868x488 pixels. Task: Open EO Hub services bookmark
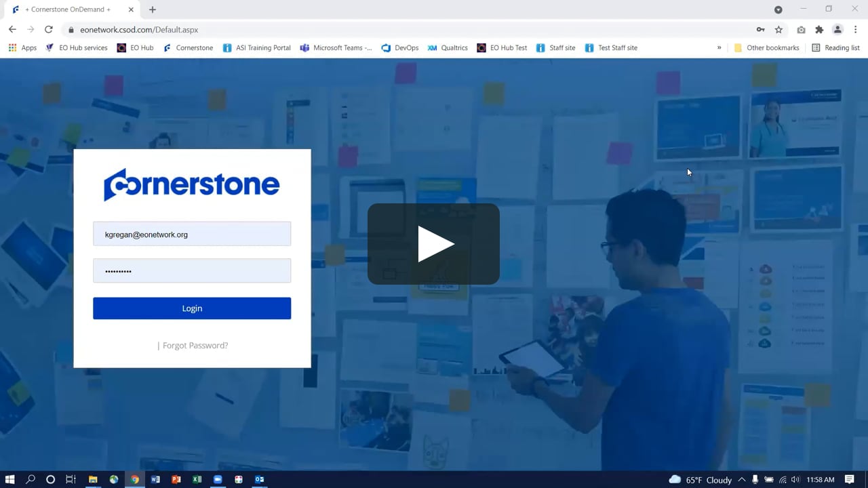76,48
